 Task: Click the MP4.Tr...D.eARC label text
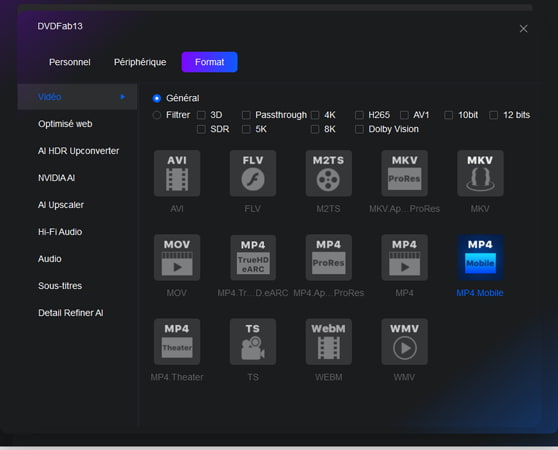coord(253,293)
